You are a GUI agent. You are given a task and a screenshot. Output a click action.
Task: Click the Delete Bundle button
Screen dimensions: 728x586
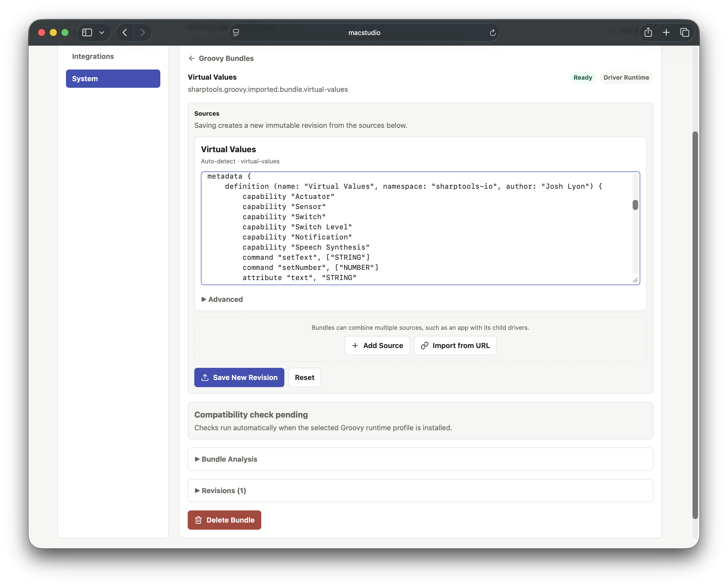pos(224,520)
